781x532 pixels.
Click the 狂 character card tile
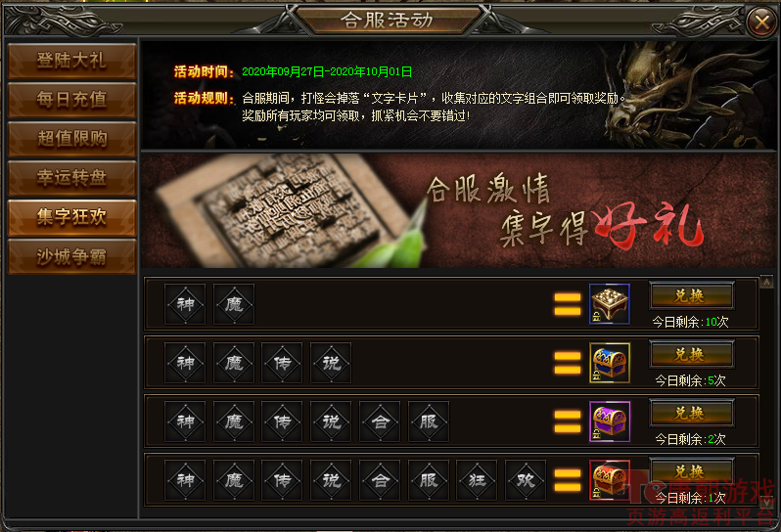click(x=477, y=480)
